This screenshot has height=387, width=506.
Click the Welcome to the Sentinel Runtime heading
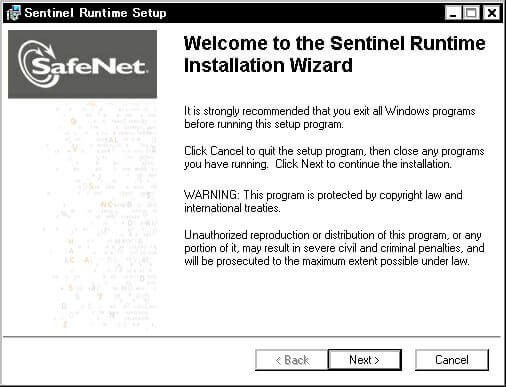pyautogui.click(x=334, y=43)
